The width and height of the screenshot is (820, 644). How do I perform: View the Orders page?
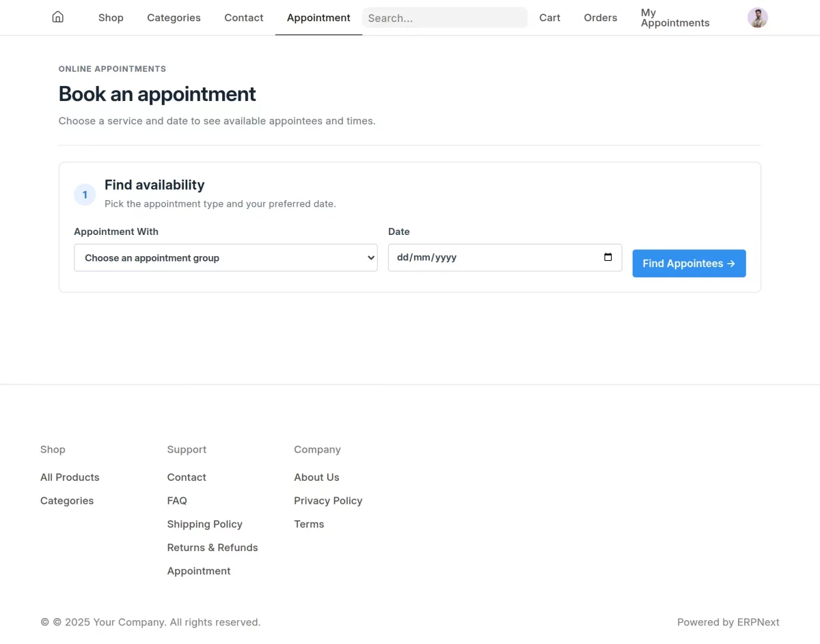pos(600,18)
